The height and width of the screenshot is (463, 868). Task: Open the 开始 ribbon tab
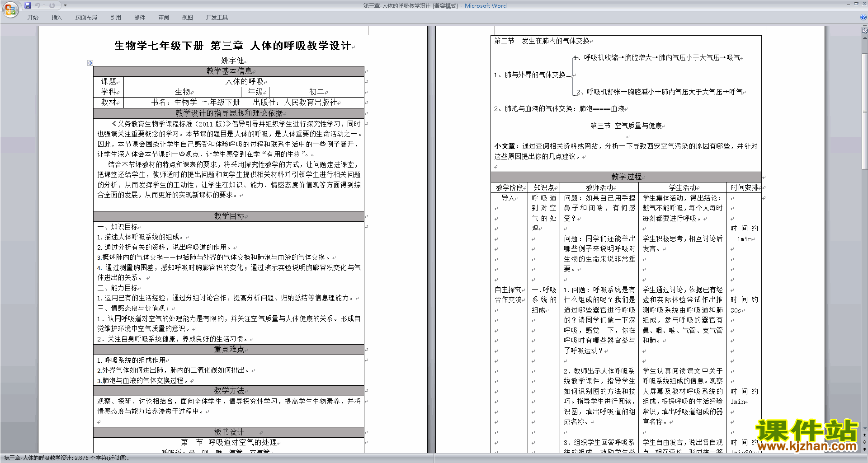click(x=33, y=18)
